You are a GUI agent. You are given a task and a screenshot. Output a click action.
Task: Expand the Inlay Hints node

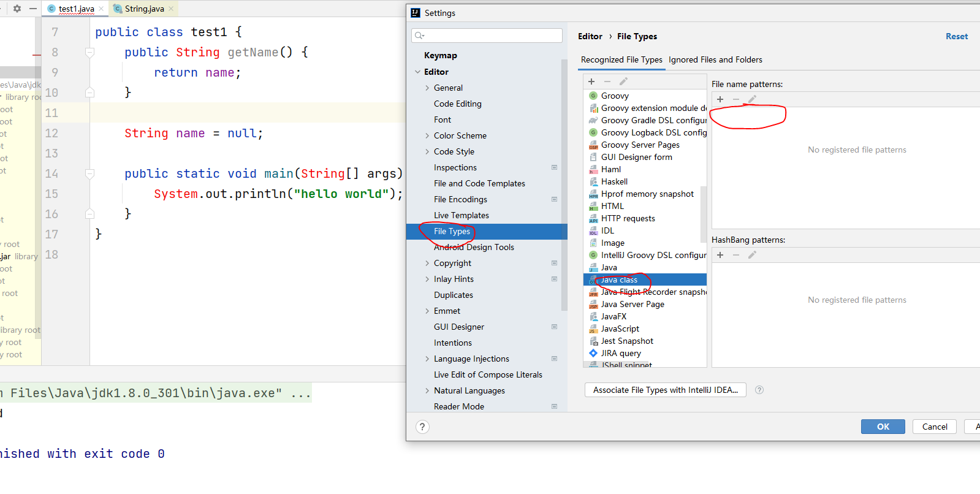(427, 279)
